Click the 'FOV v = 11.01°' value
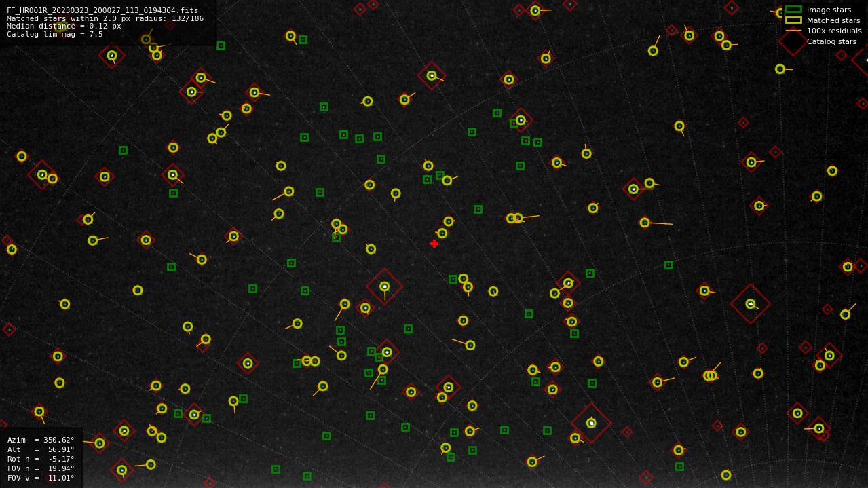The height and width of the screenshot is (488, 868). (41, 478)
